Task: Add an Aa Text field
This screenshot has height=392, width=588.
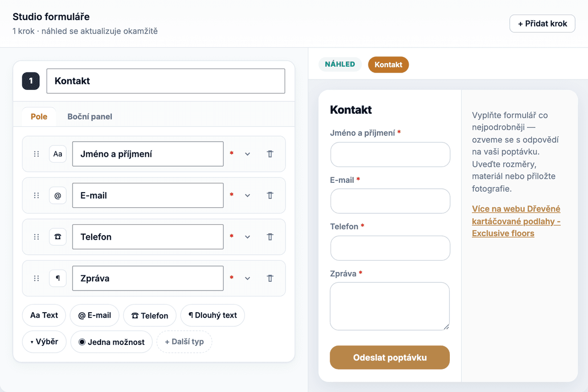Action: click(x=44, y=315)
